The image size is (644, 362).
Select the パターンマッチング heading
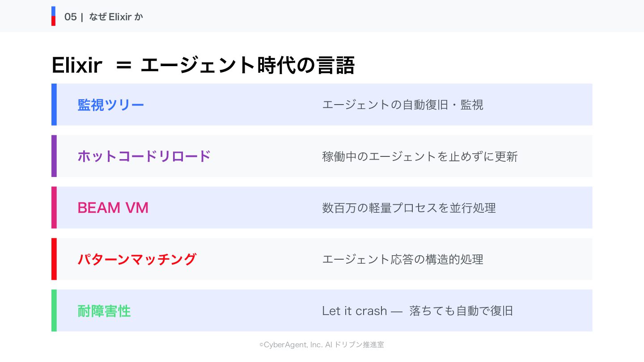137,259
